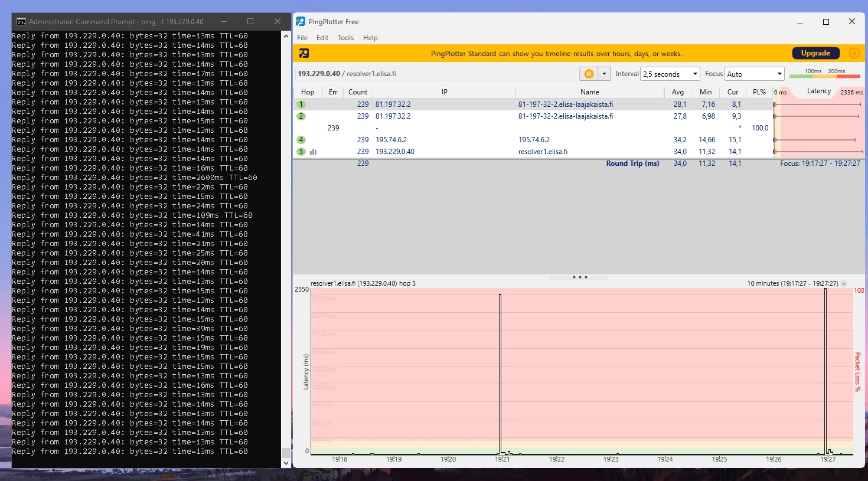Click the hop 1 green circle icon
Viewport: 868px width, 481px height.
(x=301, y=104)
